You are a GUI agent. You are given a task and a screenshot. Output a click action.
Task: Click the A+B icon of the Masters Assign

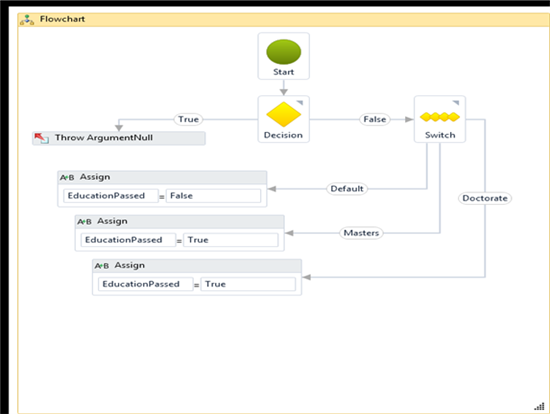pyautogui.click(x=84, y=222)
